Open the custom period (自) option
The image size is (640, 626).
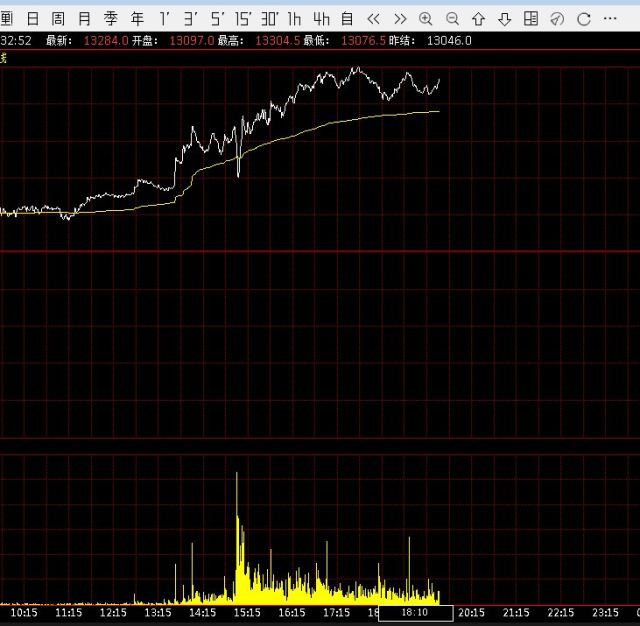pyautogui.click(x=347, y=19)
